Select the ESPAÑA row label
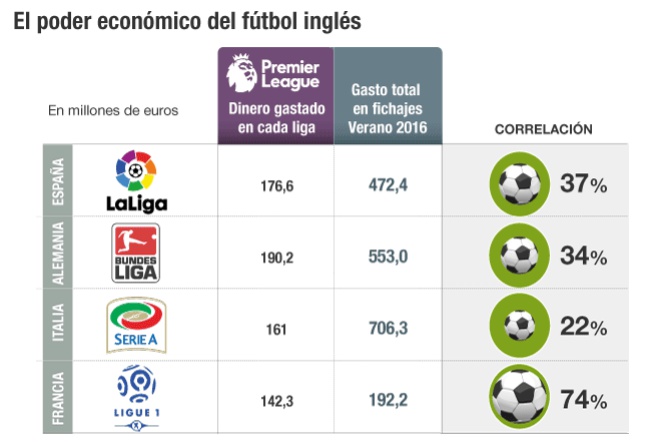Screen dimensions: 664x444 coord(58,181)
